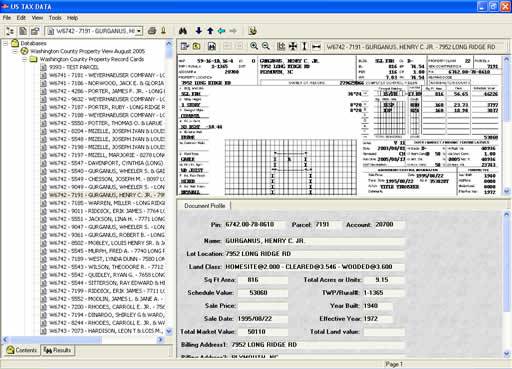Click the properties window icon in main toolbar
The height and width of the screenshot is (369, 512).
(35, 31)
